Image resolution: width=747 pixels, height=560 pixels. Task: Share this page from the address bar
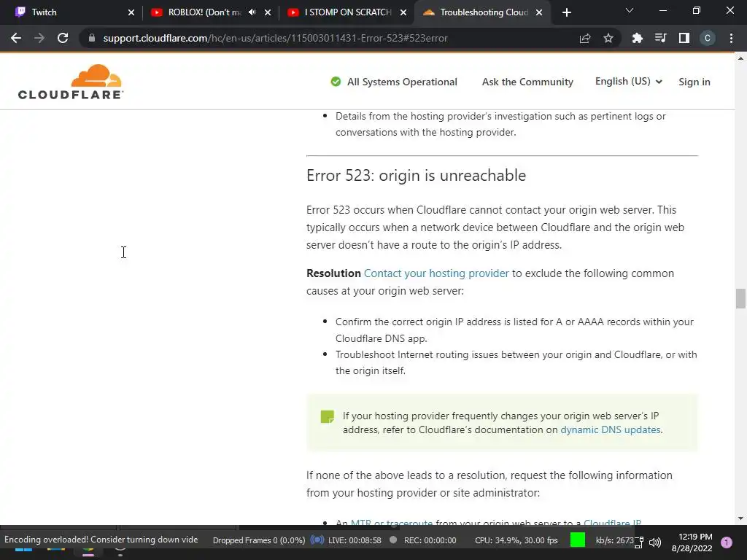tap(585, 38)
